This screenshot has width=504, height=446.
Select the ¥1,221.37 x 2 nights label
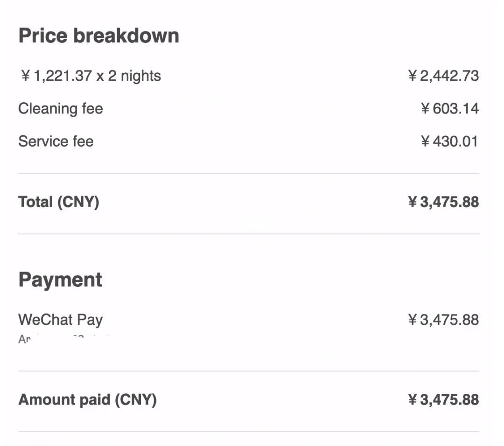pos(91,76)
